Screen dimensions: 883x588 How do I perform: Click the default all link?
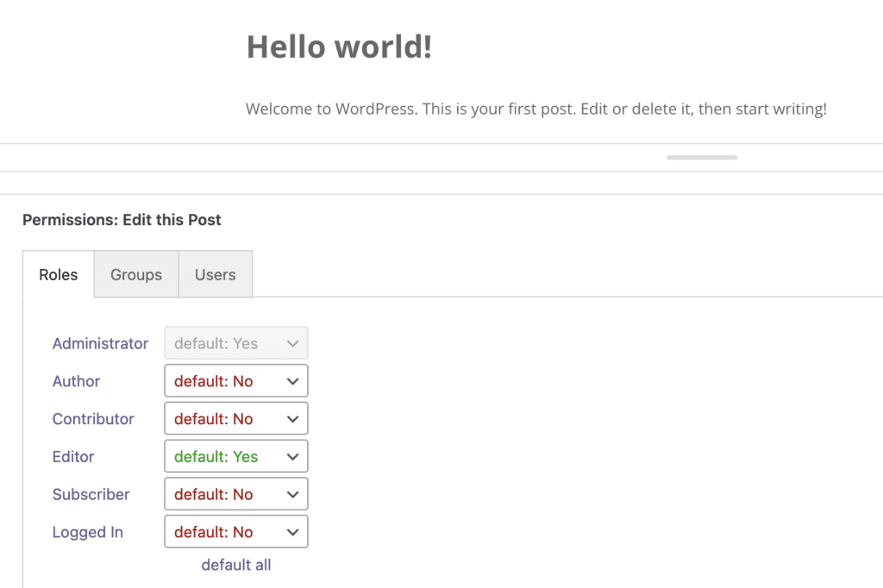pyautogui.click(x=235, y=565)
